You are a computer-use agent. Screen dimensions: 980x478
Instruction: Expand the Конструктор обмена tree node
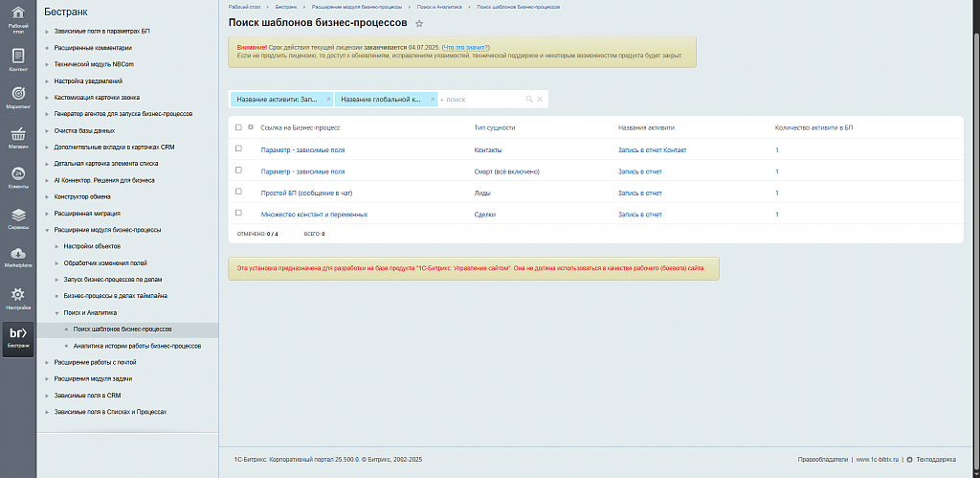click(x=47, y=196)
